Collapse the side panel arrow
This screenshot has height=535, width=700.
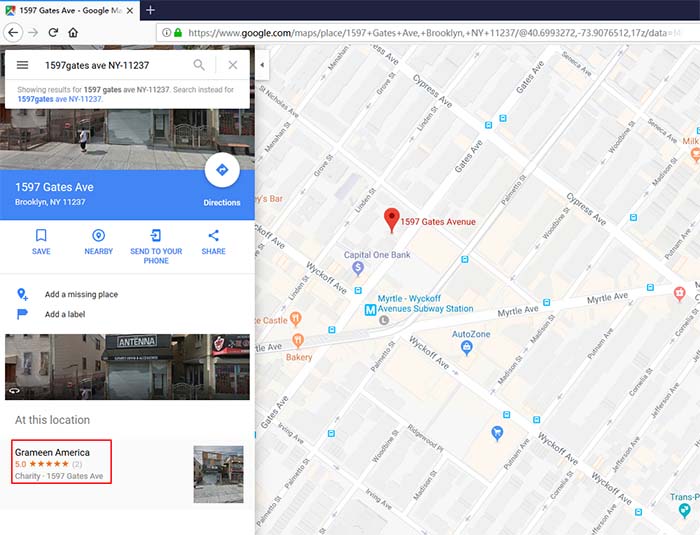[x=262, y=65]
